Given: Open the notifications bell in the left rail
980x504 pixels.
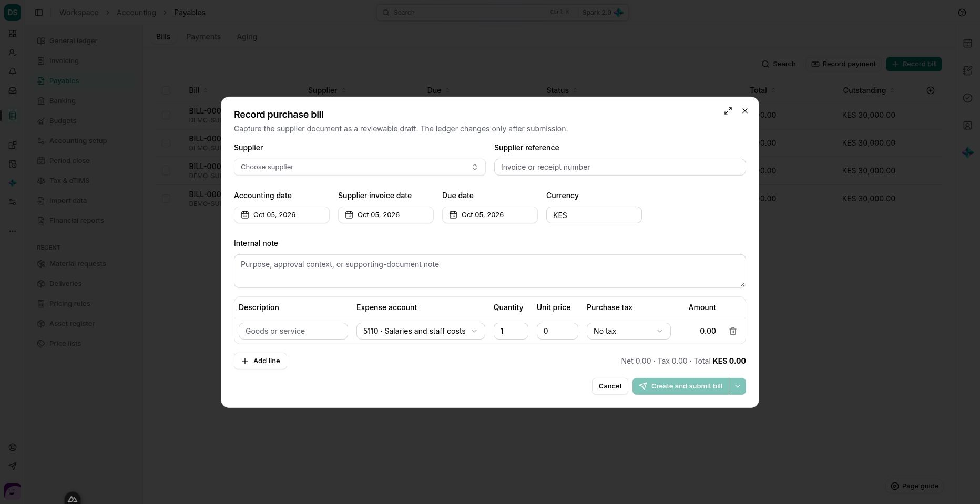Looking at the screenshot, I should coord(13,71).
